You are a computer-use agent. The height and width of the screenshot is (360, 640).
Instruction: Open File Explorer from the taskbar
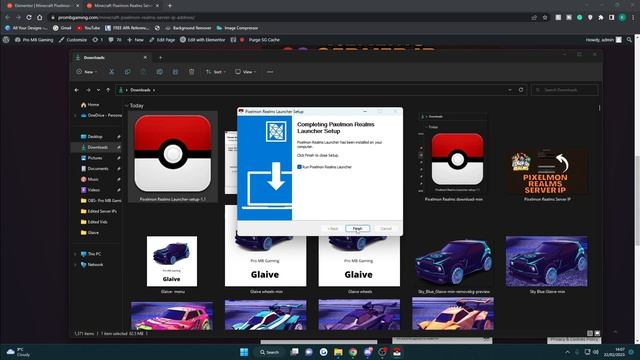pyautogui.click(x=338, y=352)
